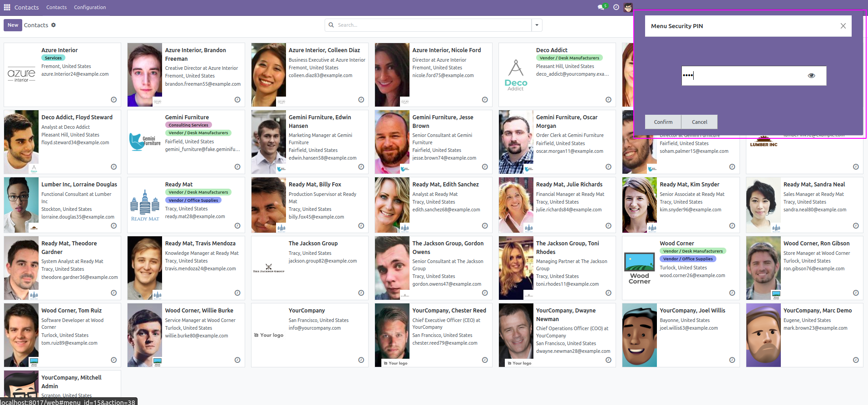
Task: Open activity clock on Lorraine Douglas card
Action: [113, 226]
